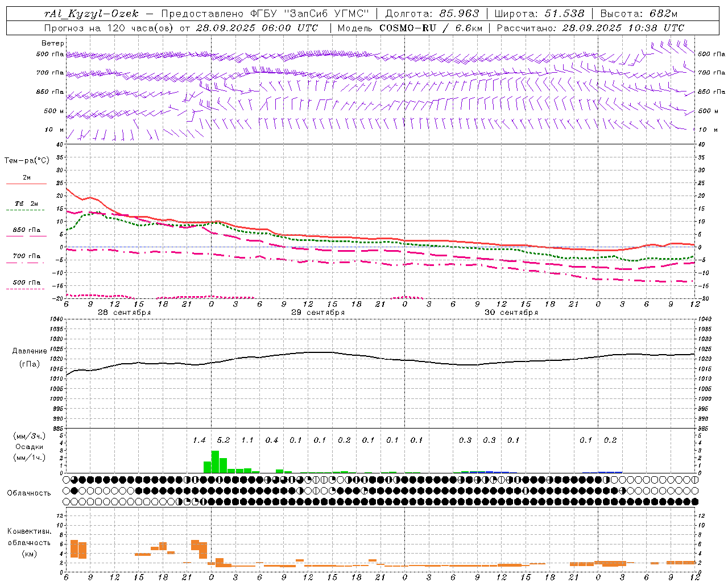Click the Тем-ра(°C) axis label

coord(27,161)
